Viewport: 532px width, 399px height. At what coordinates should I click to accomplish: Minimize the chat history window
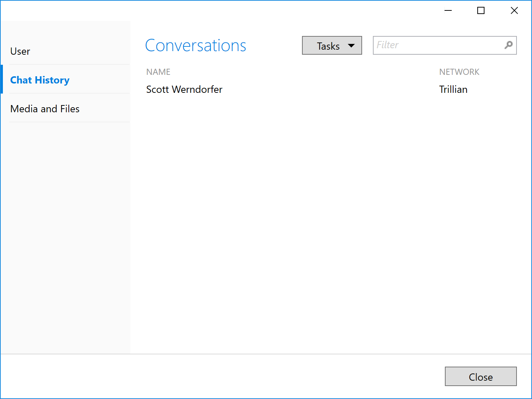(448, 10)
